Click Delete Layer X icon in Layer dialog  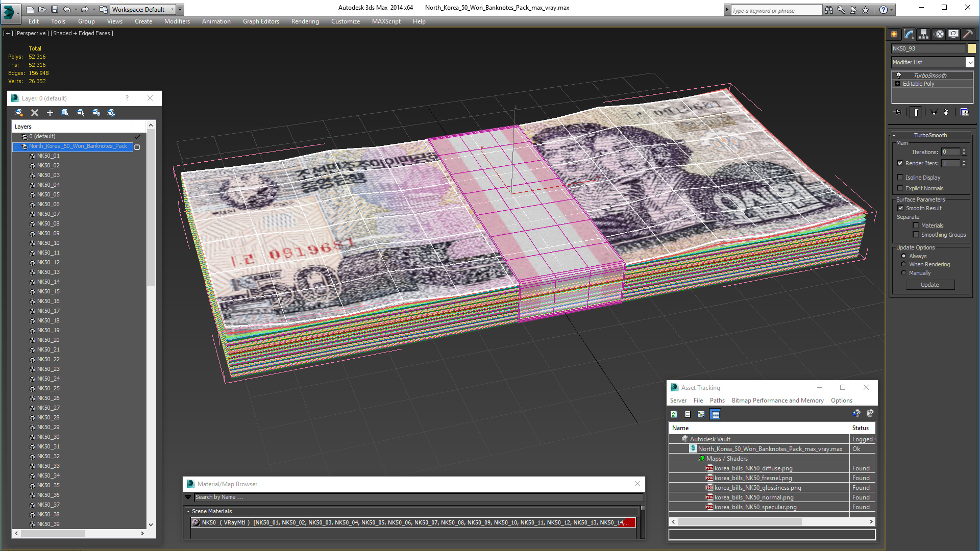35,113
